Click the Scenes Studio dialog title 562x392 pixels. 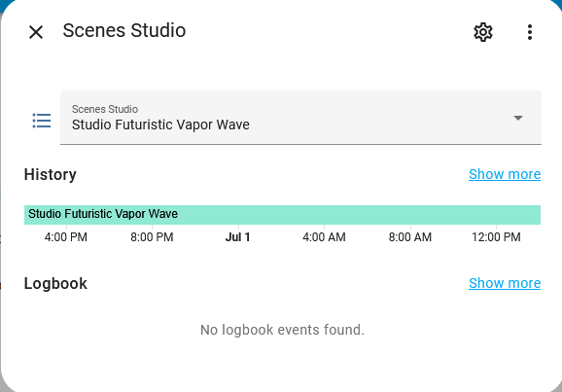[124, 30]
